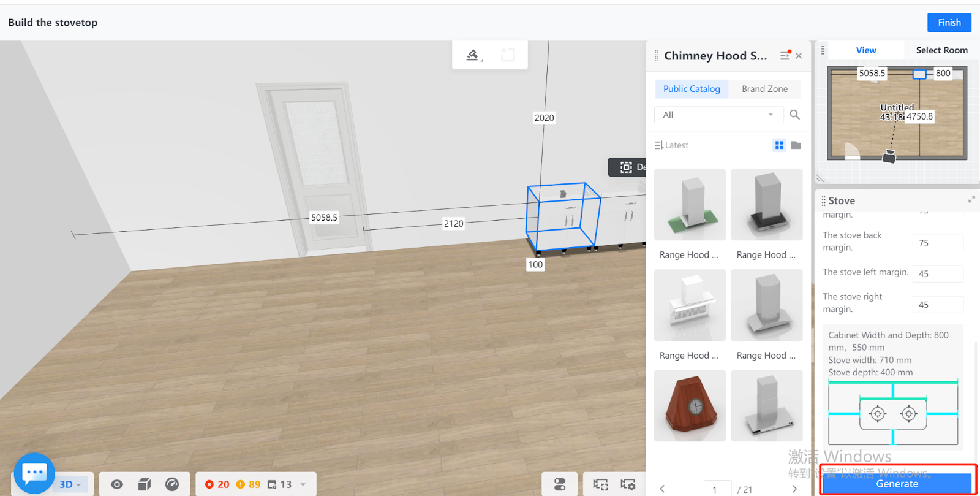Screen dimensions: 980x496
Task: Toggle the eye visibility icon
Action: tap(116, 484)
